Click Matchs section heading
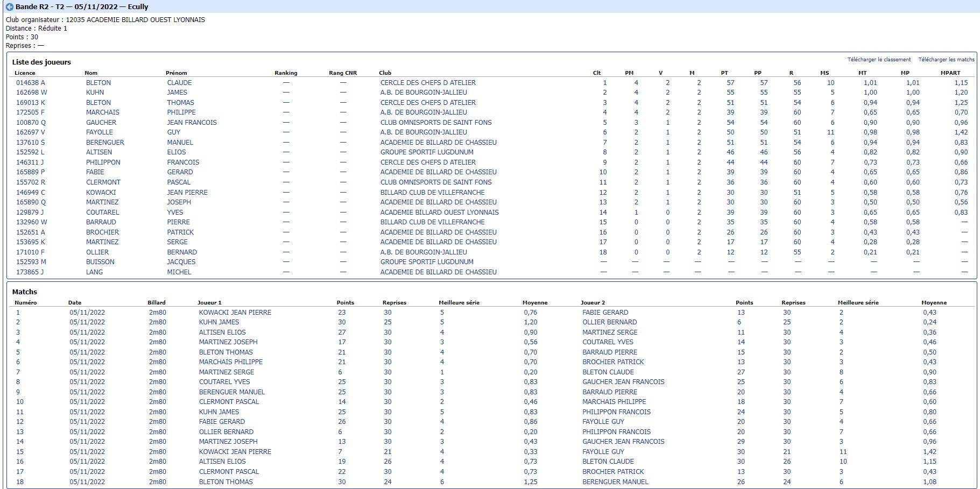This screenshot has height=489, width=980. pyautogui.click(x=25, y=292)
